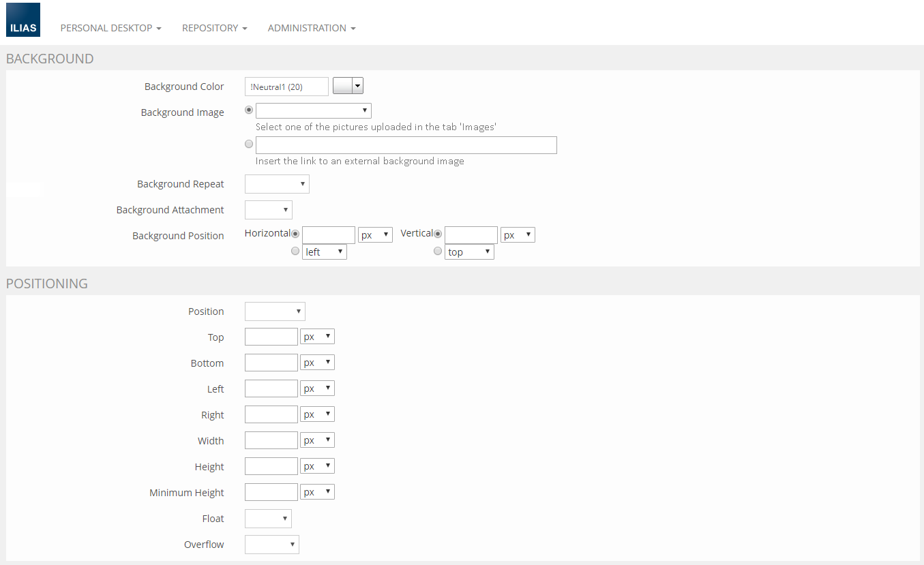Image resolution: width=924 pixels, height=565 pixels.
Task: Open the Background Attachment dropdown
Action: click(268, 210)
